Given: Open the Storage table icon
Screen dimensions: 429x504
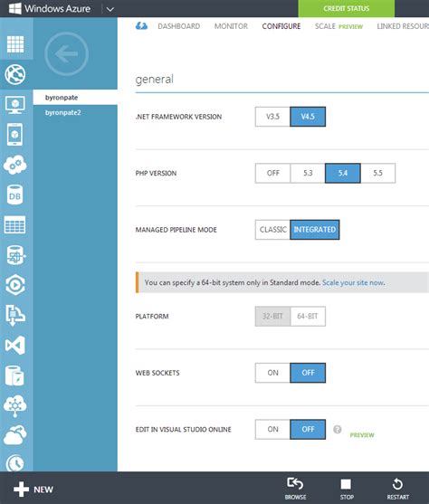Looking at the screenshot, I should tap(15, 224).
